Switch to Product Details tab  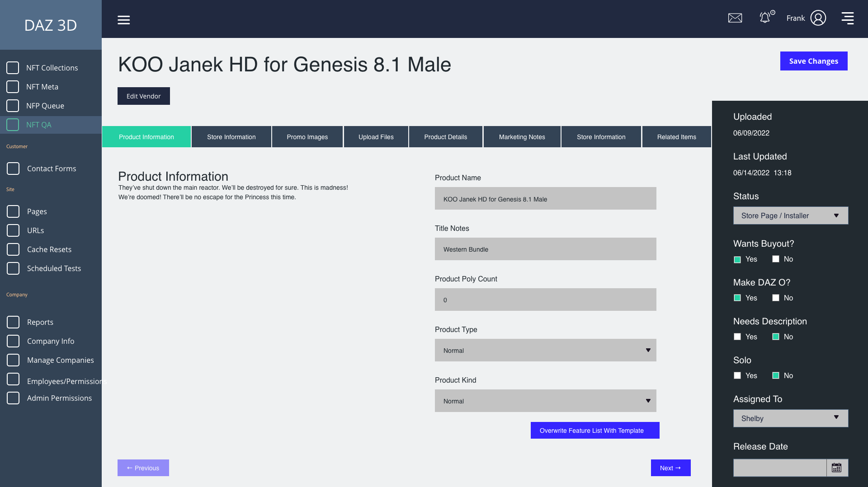coord(446,137)
